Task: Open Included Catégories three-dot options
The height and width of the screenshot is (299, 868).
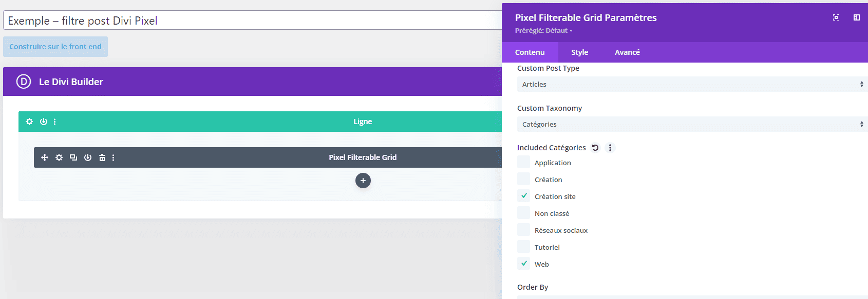Action: coord(610,148)
